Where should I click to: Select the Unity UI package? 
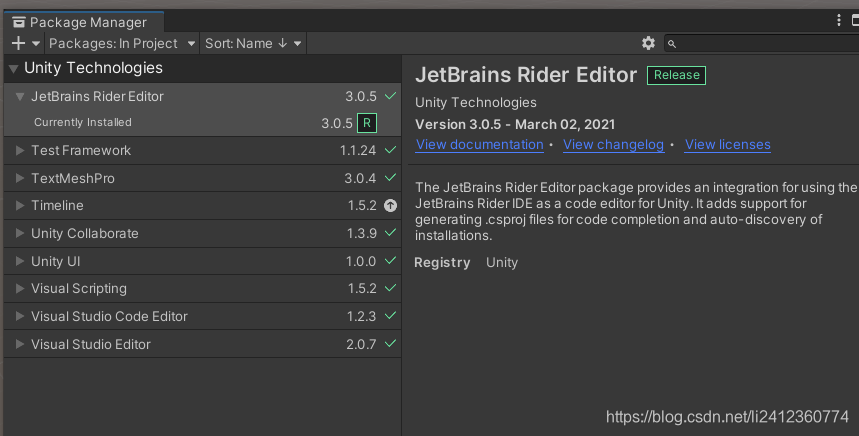click(x=202, y=261)
